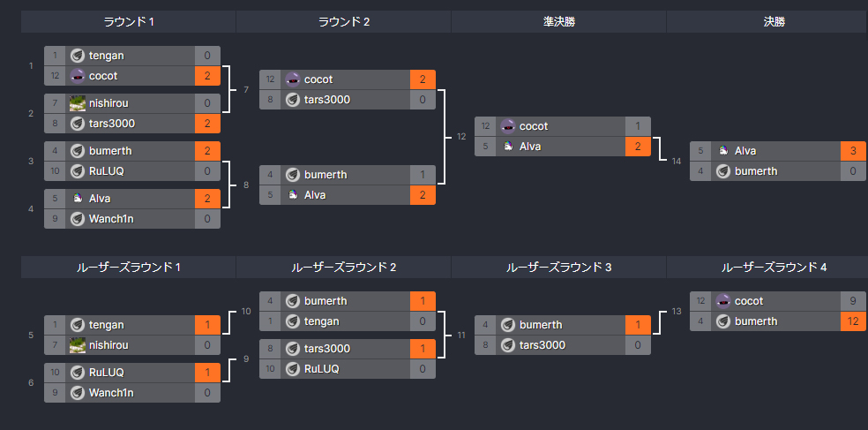Click the match 12 number label
The height and width of the screenshot is (430, 868).
point(461,137)
